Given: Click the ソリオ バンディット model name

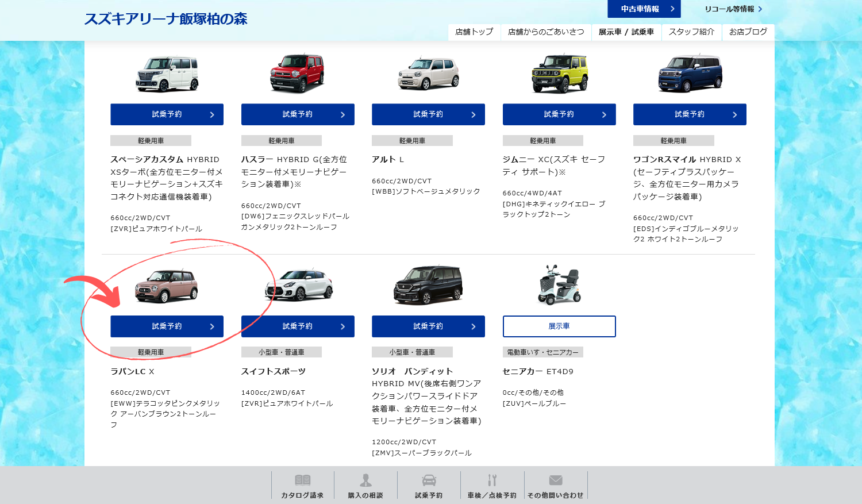Looking at the screenshot, I should 413,372.
